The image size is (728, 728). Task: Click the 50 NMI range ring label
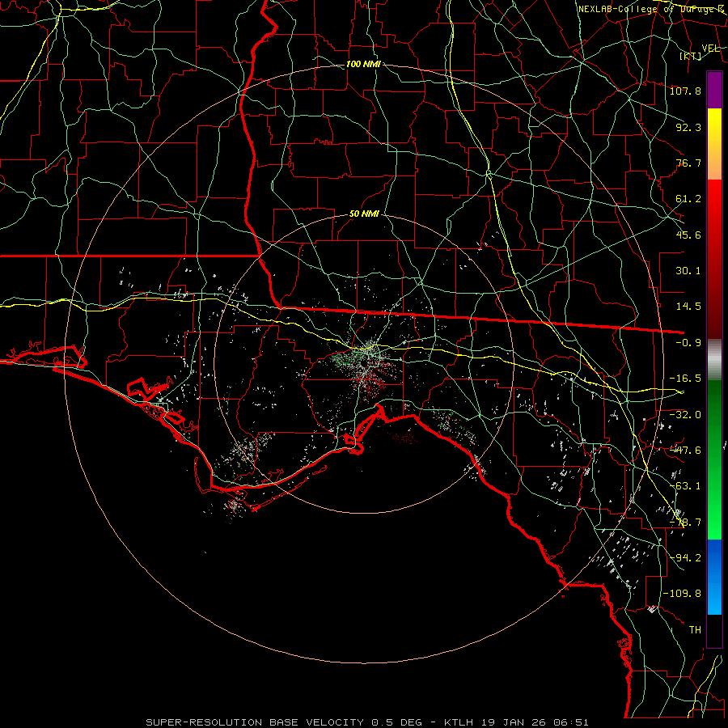pyautogui.click(x=364, y=214)
